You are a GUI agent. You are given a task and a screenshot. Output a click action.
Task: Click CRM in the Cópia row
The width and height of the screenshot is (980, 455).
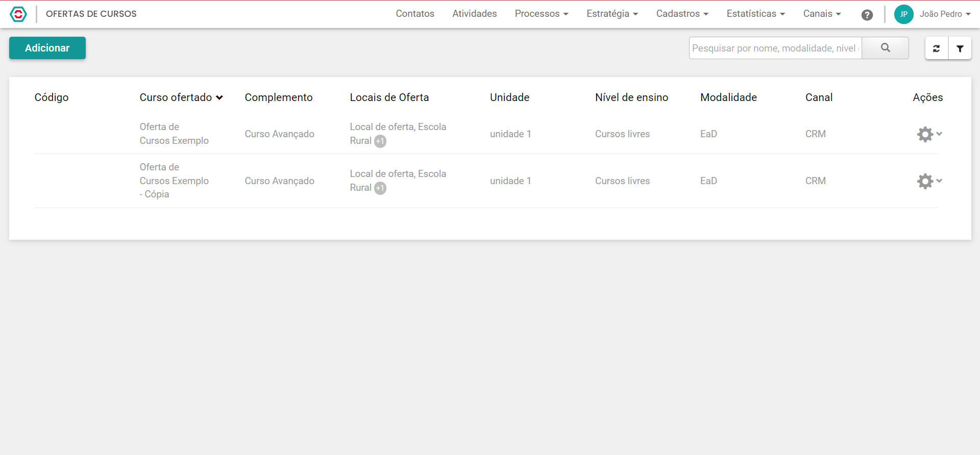pos(816,181)
